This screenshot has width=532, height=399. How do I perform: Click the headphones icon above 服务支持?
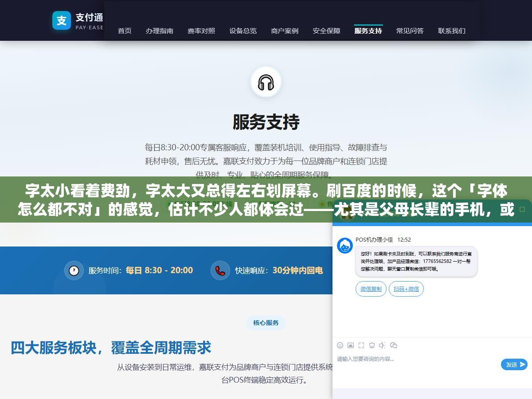(266, 82)
